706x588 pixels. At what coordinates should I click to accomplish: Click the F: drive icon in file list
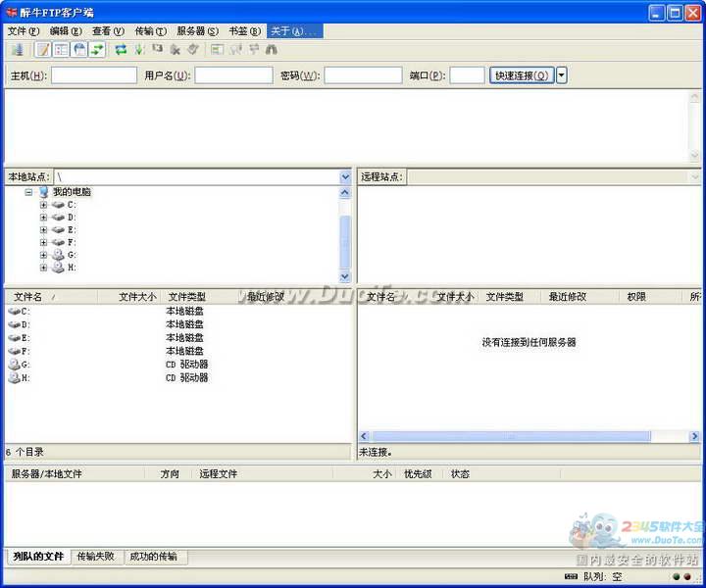(x=15, y=352)
